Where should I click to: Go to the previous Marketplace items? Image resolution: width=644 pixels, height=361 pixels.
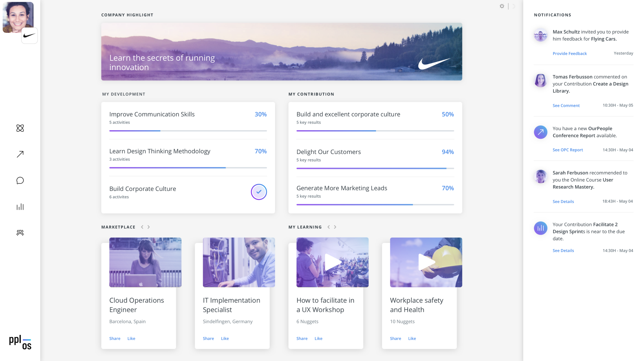tap(142, 227)
